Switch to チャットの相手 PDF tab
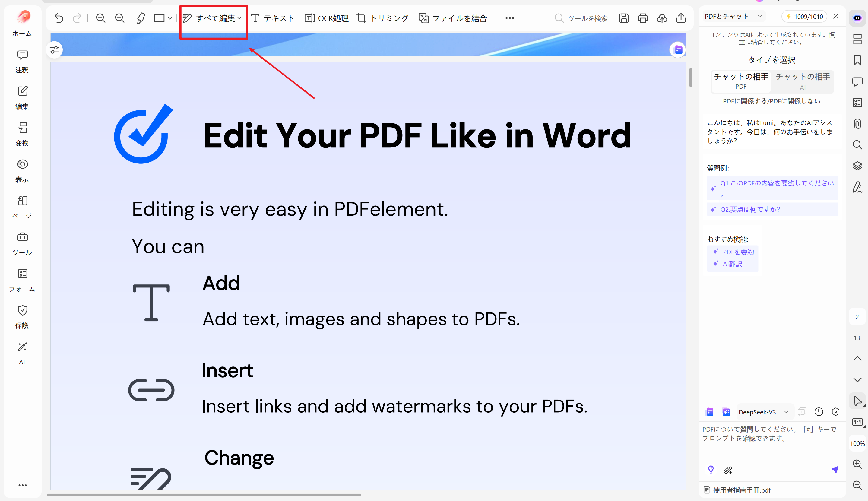Image resolution: width=868 pixels, height=501 pixels. coord(741,81)
